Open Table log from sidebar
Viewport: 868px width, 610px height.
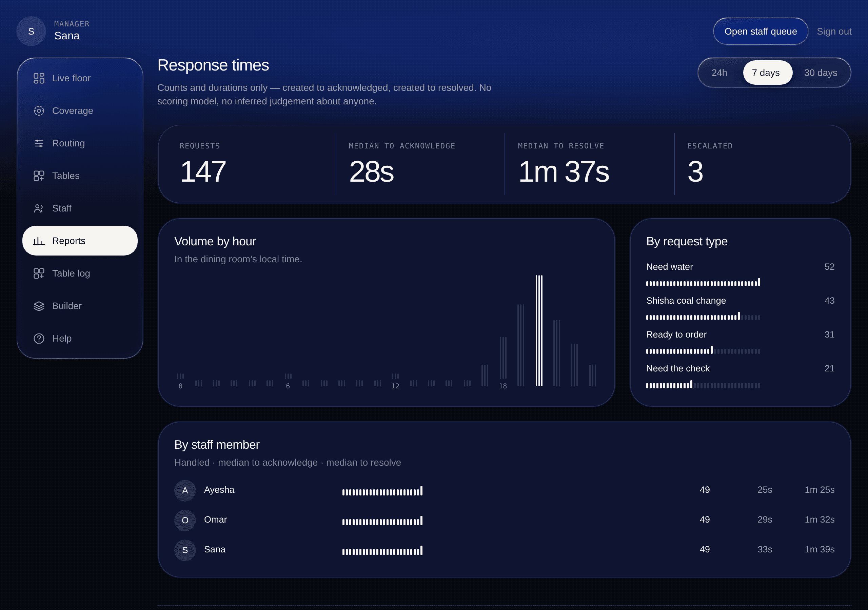point(80,273)
